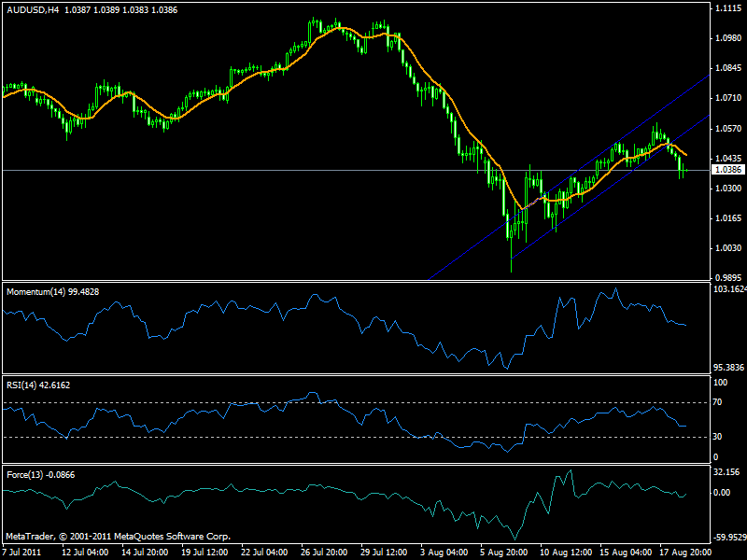
Task: Click the 12 Jul 04:00 time label
Action: point(85,553)
